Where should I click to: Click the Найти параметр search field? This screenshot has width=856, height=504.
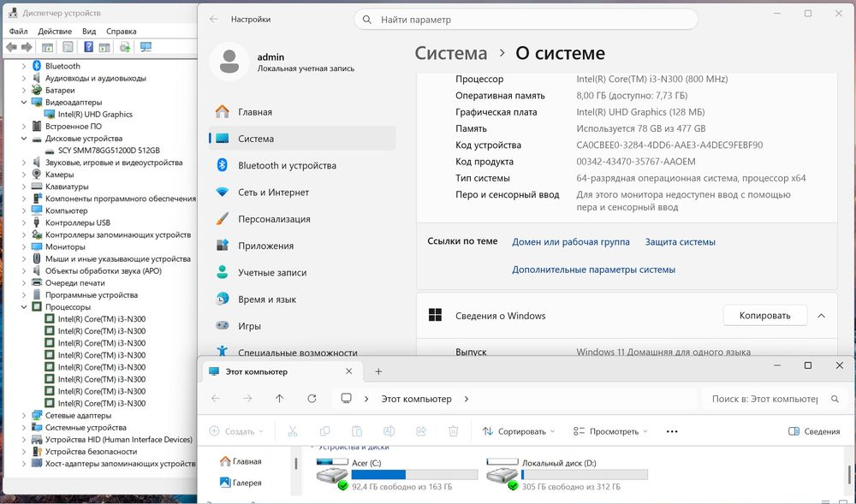526,20
